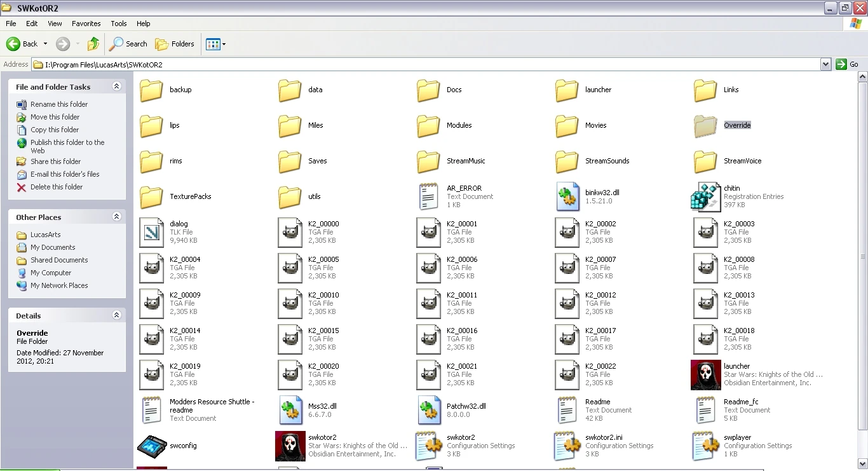The height and width of the screenshot is (471, 868).
Task: Collapse the Other Places panel
Action: (x=116, y=217)
